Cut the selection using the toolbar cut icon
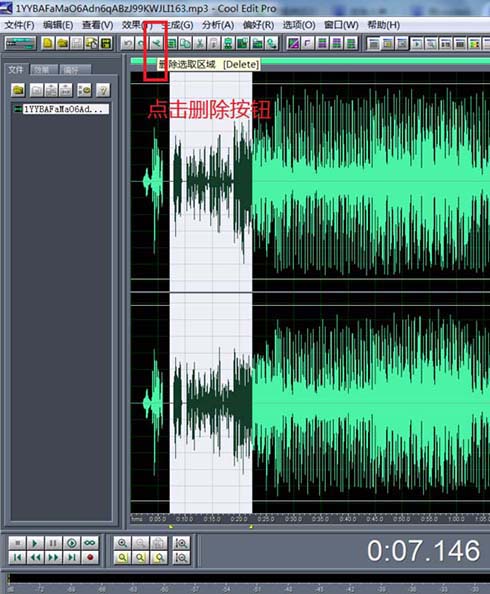Image resolution: width=490 pixels, height=594 pixels. click(x=199, y=44)
